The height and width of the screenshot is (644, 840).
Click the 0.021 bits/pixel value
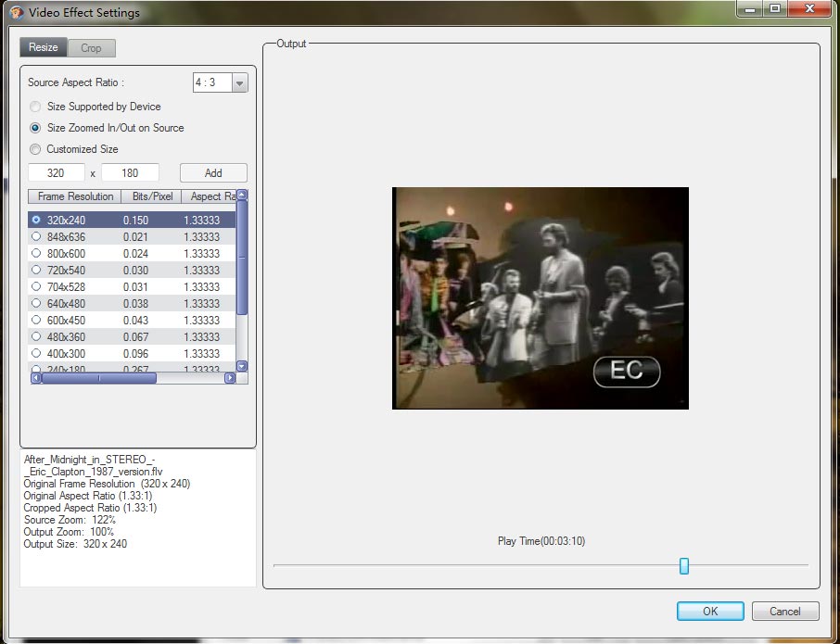pyautogui.click(x=135, y=236)
